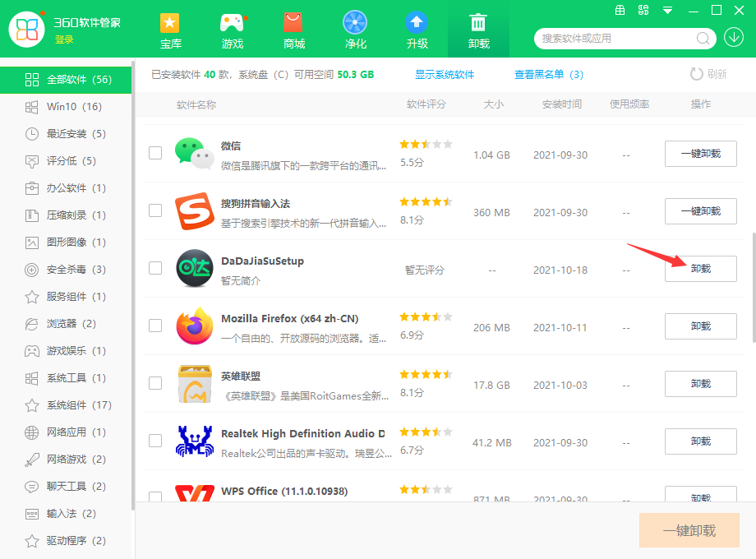Select 评分低 (5) category
Image resolution: width=756 pixels, height=559 pixels.
[66, 160]
